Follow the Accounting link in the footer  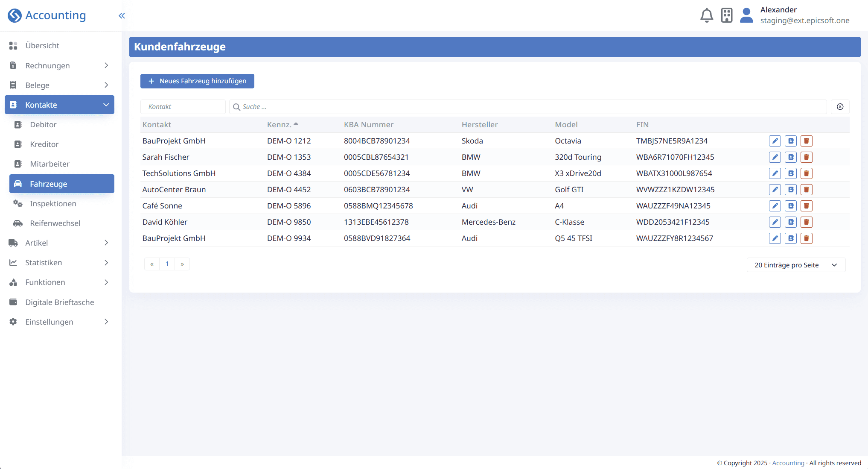788,463
